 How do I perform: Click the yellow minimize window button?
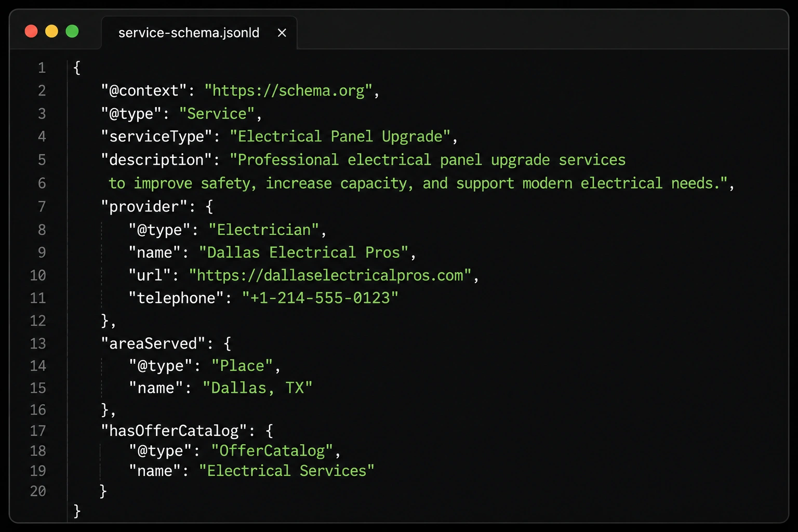[x=51, y=32]
